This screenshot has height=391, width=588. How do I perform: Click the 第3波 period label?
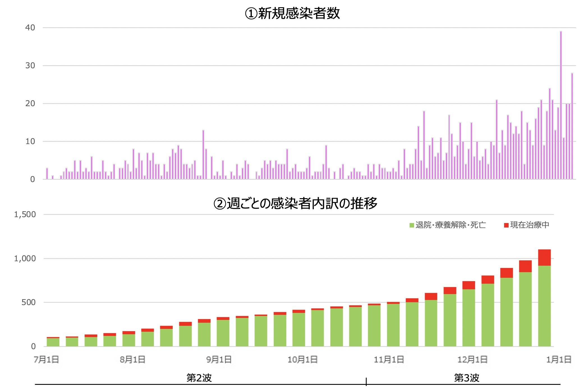click(x=467, y=378)
